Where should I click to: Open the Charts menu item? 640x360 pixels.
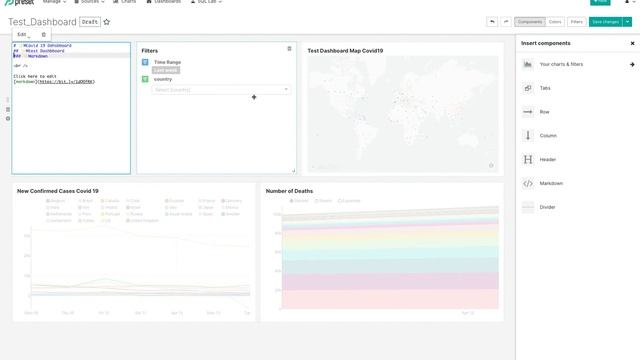124,2
